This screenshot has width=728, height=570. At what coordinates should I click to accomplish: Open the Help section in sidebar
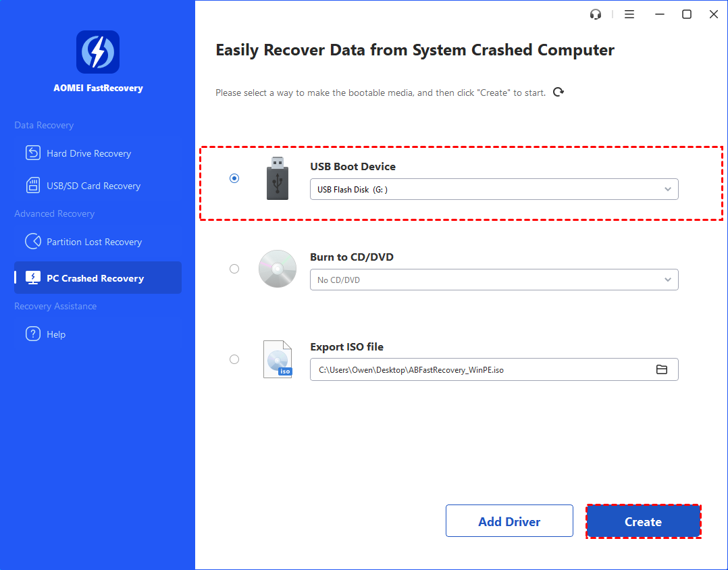(x=56, y=334)
